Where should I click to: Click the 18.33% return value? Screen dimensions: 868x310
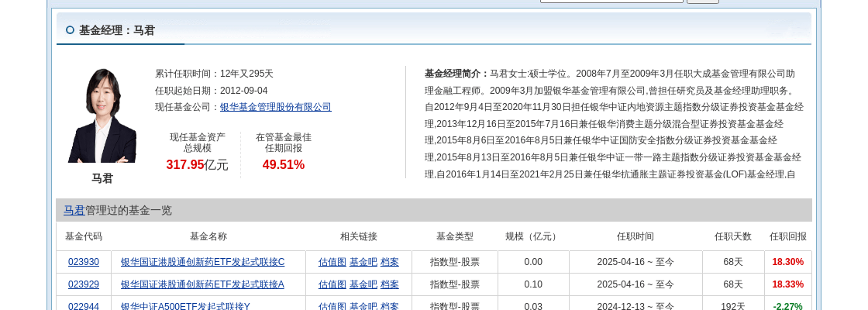[787, 284]
